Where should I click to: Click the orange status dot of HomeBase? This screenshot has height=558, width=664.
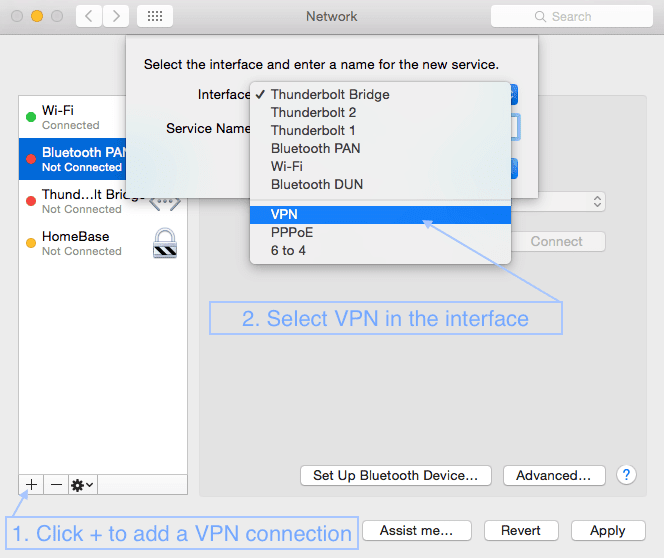[x=31, y=243]
